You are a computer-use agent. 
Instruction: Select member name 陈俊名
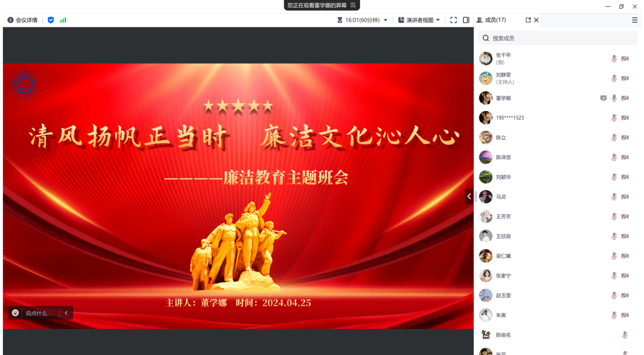click(504, 335)
